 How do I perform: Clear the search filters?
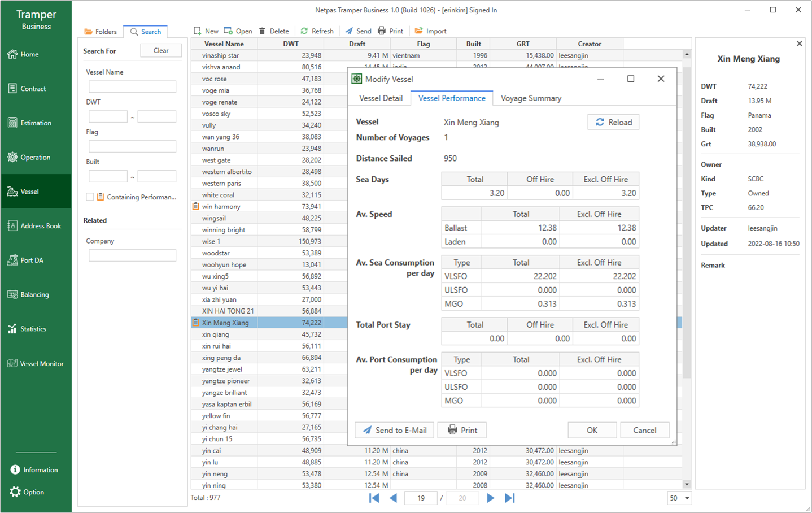pos(161,51)
